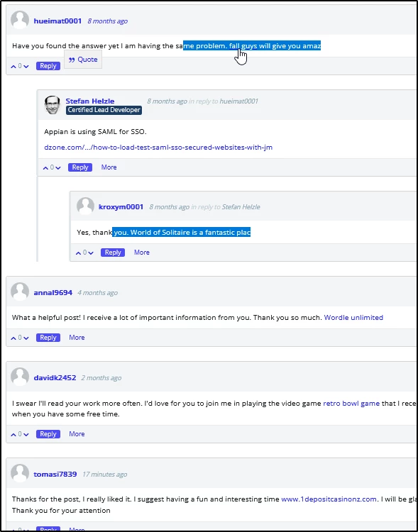This screenshot has height=532, width=418.
Task: Open kroxym0001's avatar
Action: click(85, 206)
